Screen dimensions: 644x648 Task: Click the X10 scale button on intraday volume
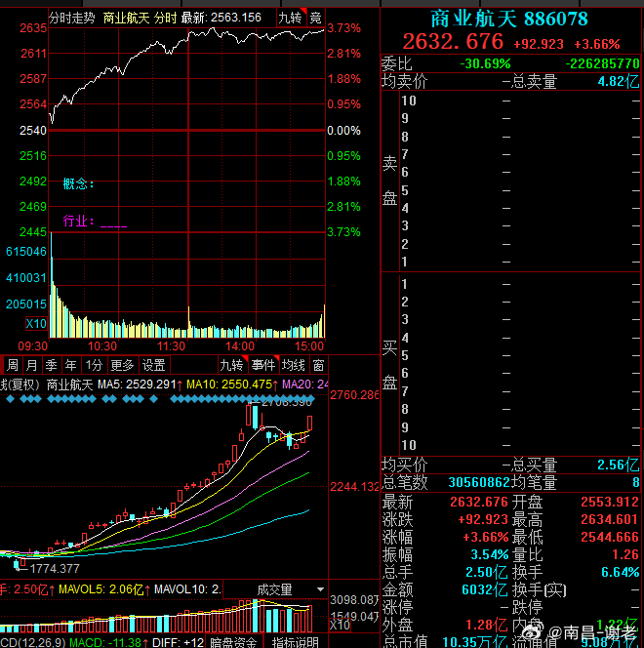coord(36,324)
